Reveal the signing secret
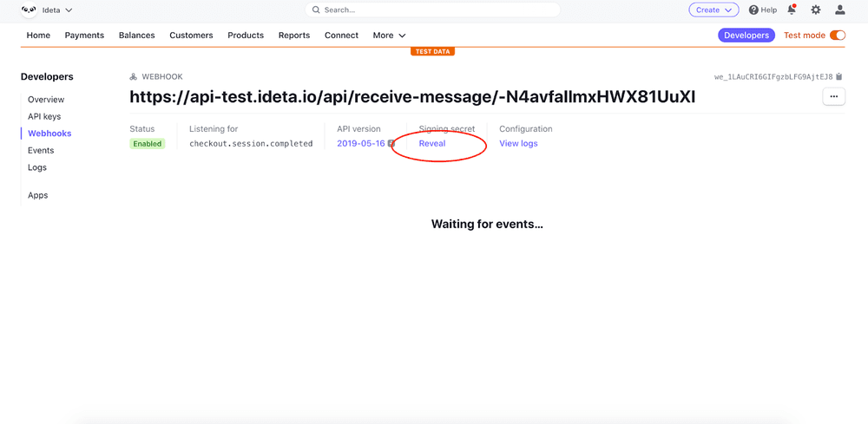868x424 pixels. 432,144
